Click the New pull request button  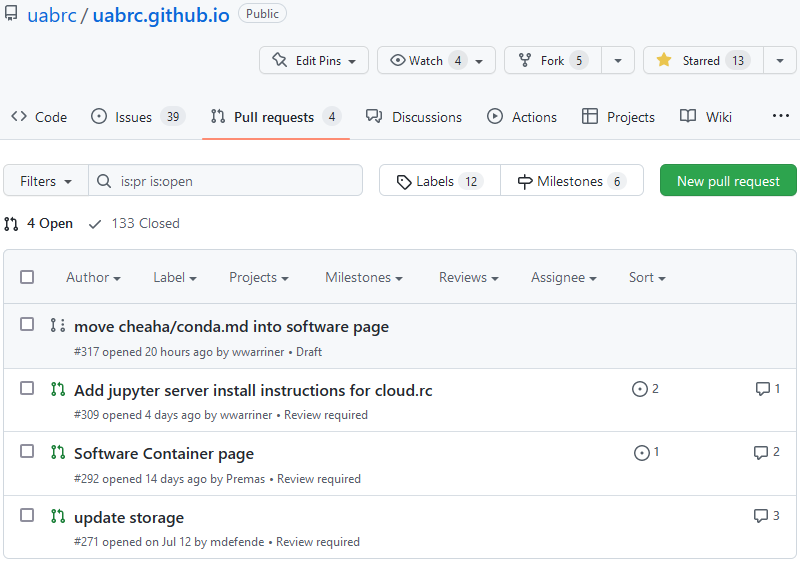(728, 181)
